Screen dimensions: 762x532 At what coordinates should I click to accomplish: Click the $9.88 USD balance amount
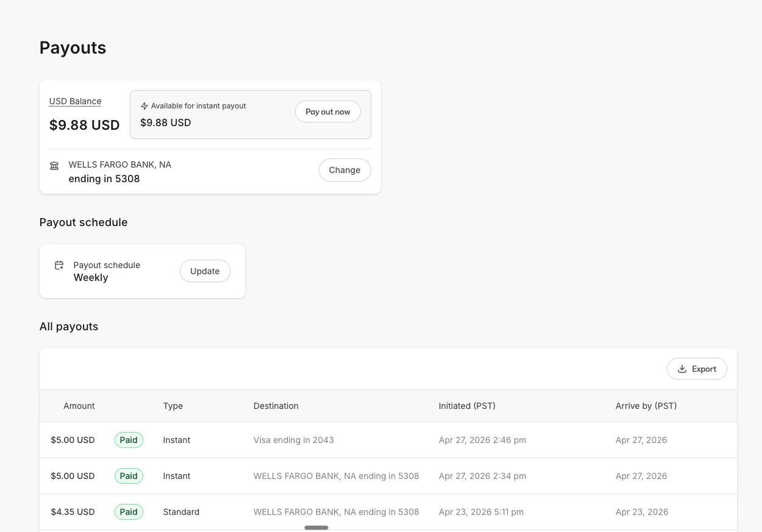84,125
